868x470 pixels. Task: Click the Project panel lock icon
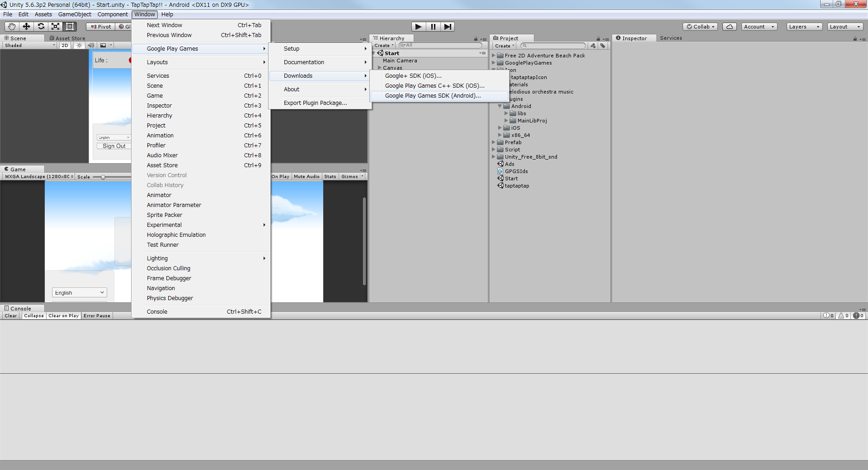pos(598,39)
